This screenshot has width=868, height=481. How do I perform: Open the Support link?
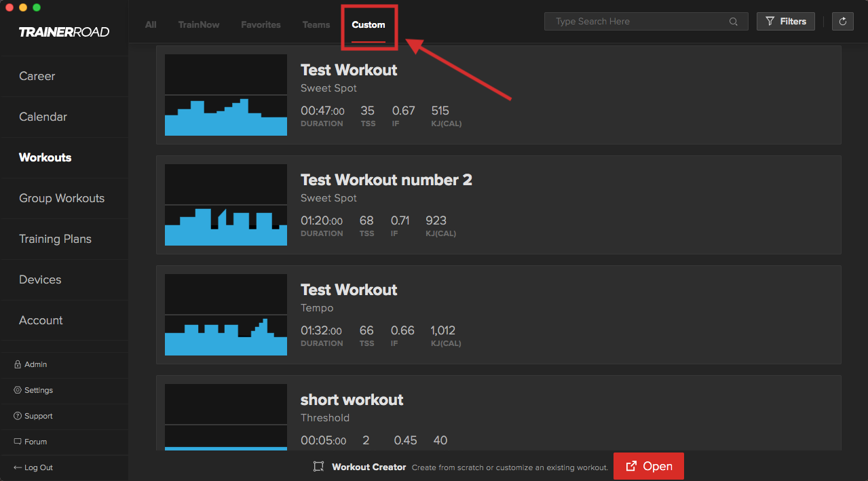pyautogui.click(x=39, y=416)
